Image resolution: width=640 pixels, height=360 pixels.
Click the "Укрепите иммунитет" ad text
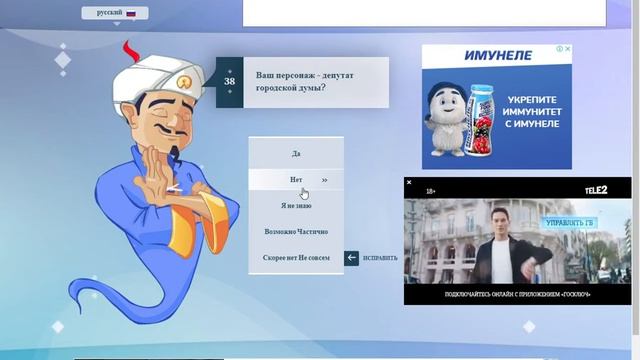coord(532,112)
